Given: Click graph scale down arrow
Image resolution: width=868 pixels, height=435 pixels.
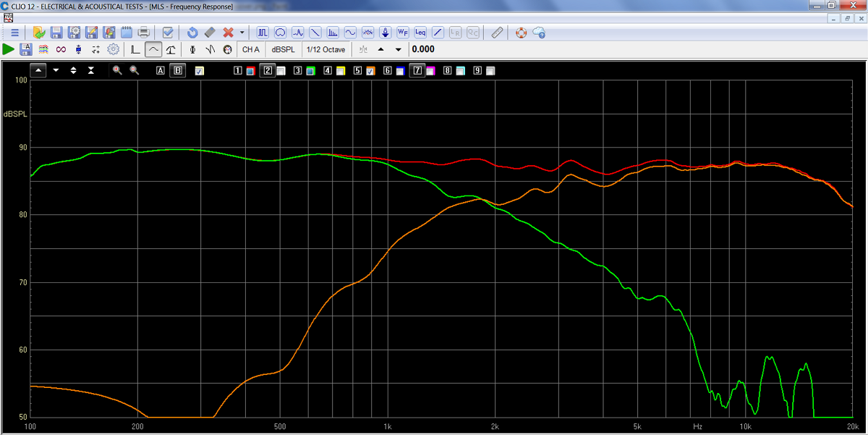Looking at the screenshot, I should pos(56,70).
